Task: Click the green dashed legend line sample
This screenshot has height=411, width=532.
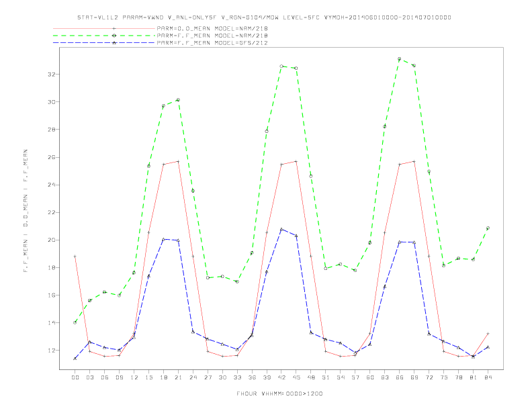Action: 104,36
